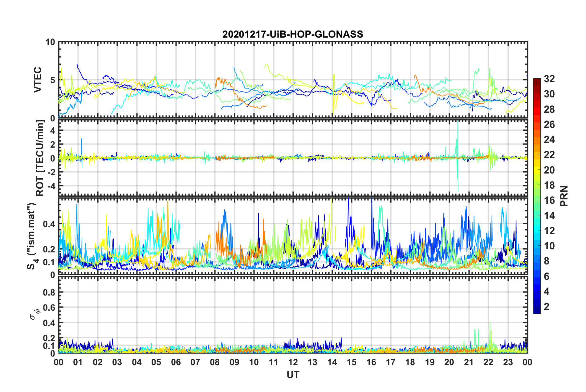Select colorbar tick label 24
This screenshot has width=586, height=392.
pyautogui.click(x=549, y=140)
